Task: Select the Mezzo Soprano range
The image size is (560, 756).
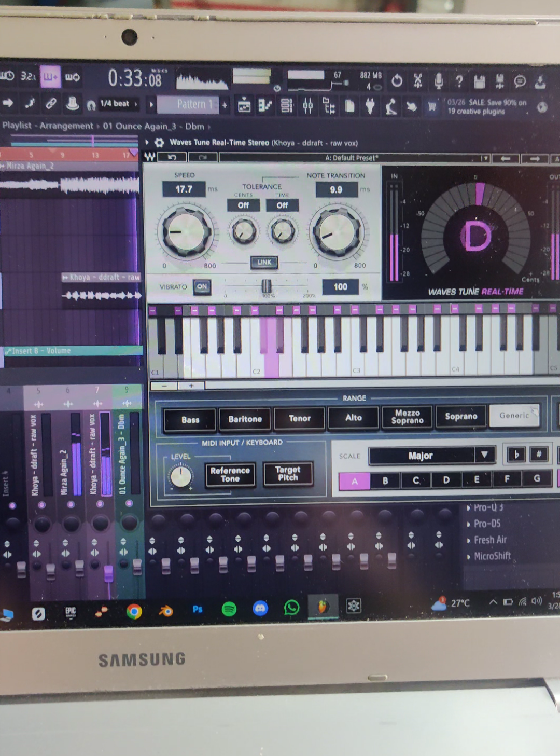Action: [407, 417]
